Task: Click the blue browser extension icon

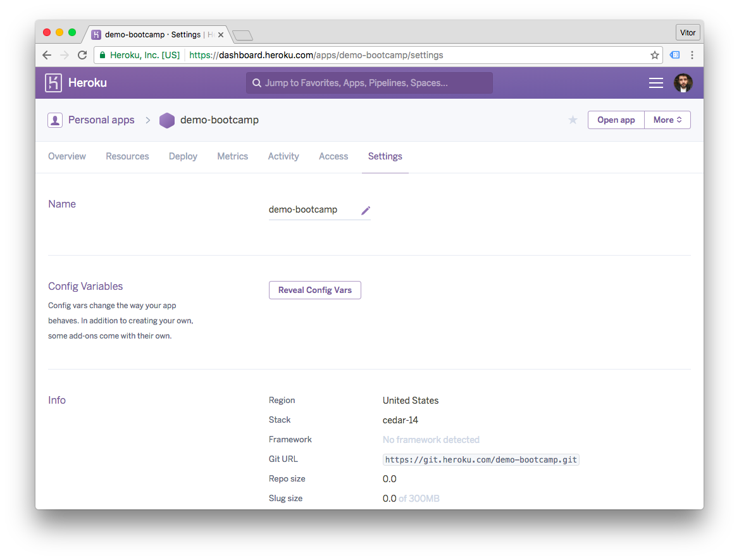Action: pyautogui.click(x=675, y=55)
